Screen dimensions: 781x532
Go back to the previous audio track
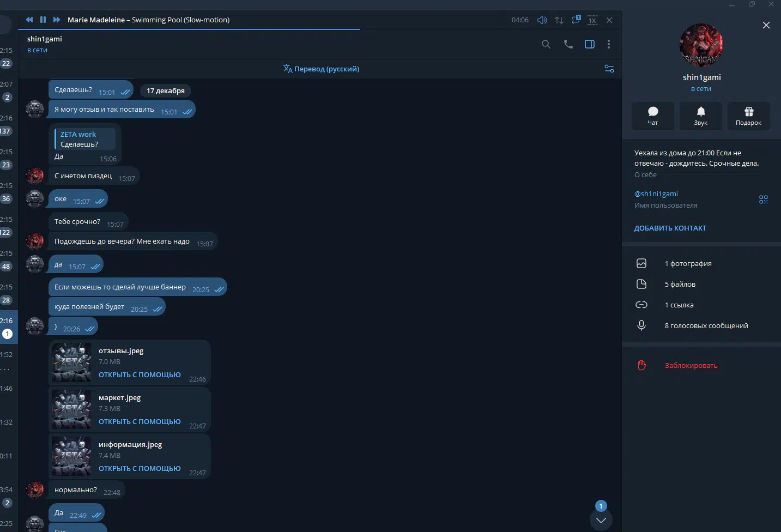29,20
